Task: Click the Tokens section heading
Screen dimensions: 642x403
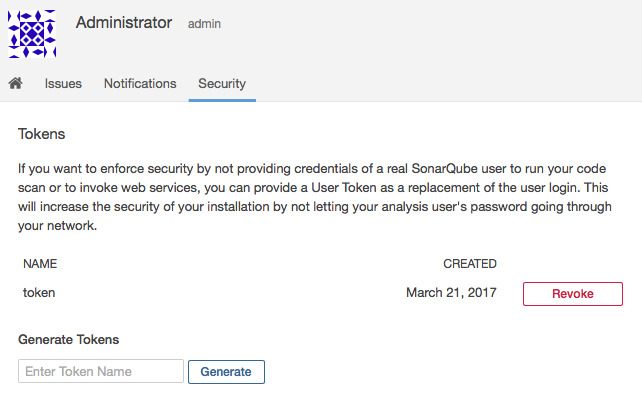Action: coord(41,134)
